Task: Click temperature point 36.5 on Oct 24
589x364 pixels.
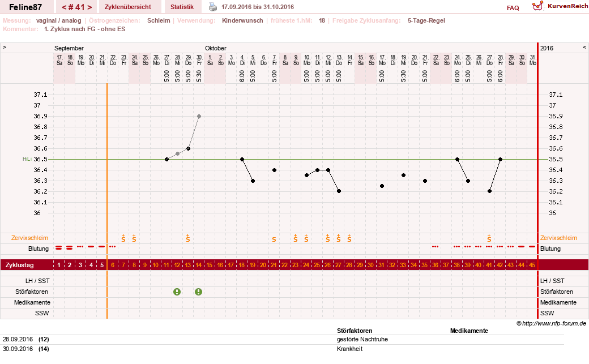Action: tap(457, 159)
